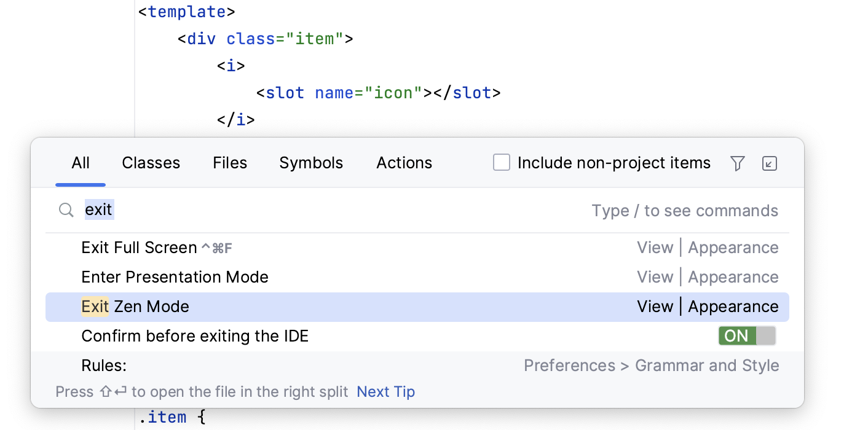
Task: Select Enter Presentation Mode result
Action: (175, 276)
